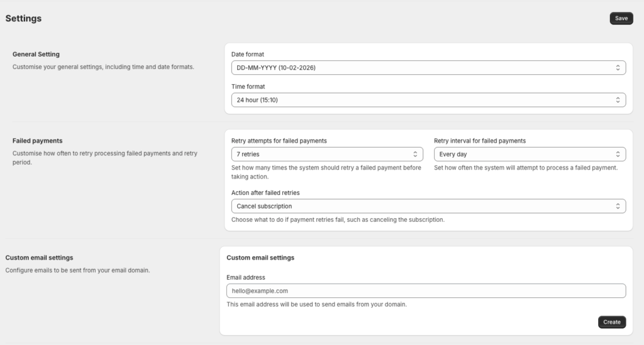This screenshot has height=345, width=644.
Task: Click the Retry attempts for failed payments label
Action: (x=279, y=141)
